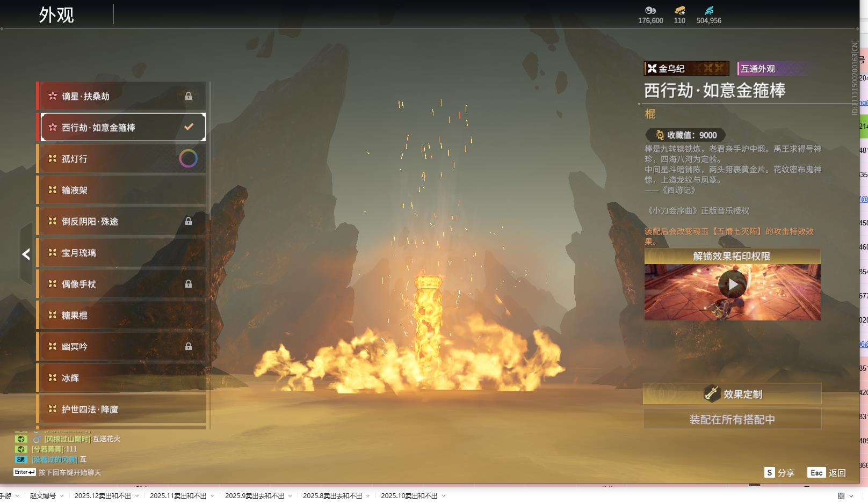Select the 宝月琉璃 skin entry
Screen dimensions: 868x504
[x=121, y=253]
